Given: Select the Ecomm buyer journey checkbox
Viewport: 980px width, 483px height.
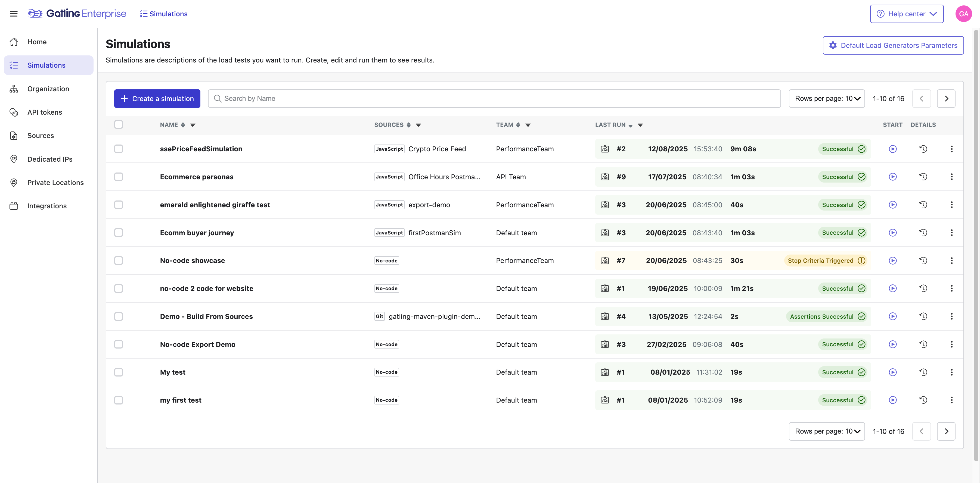Looking at the screenshot, I should [x=119, y=233].
